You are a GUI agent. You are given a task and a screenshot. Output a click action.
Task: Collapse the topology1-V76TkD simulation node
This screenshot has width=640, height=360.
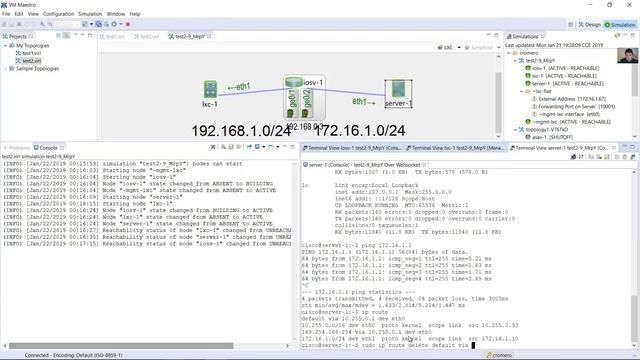[515, 129]
